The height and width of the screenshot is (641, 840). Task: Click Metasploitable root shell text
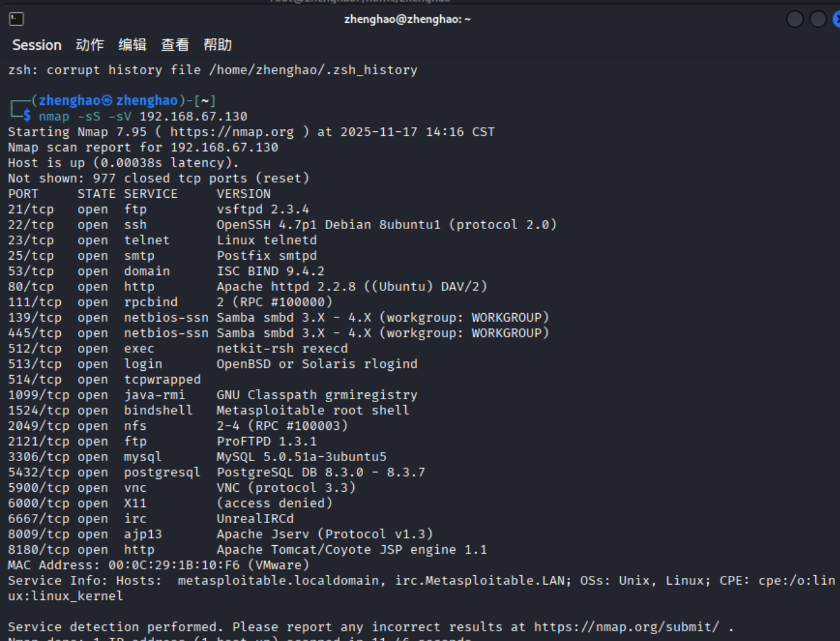[x=313, y=410]
